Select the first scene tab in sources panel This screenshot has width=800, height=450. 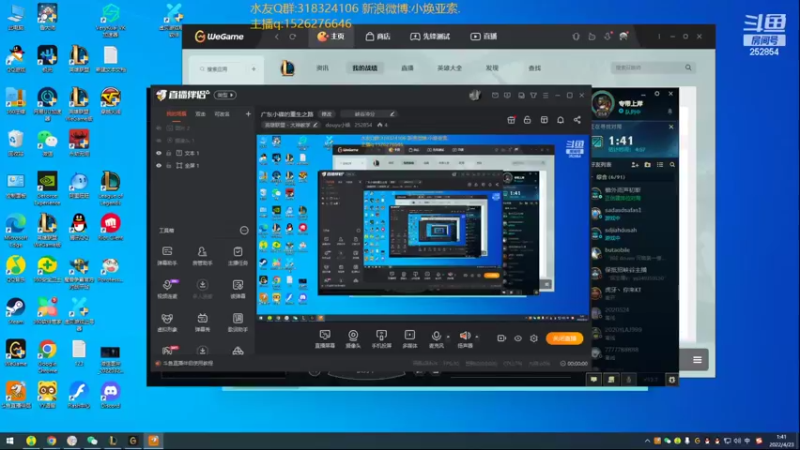coord(176,114)
